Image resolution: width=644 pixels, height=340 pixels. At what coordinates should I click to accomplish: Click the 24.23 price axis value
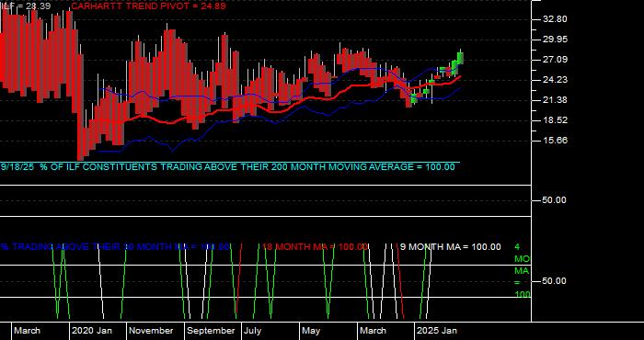(555, 80)
